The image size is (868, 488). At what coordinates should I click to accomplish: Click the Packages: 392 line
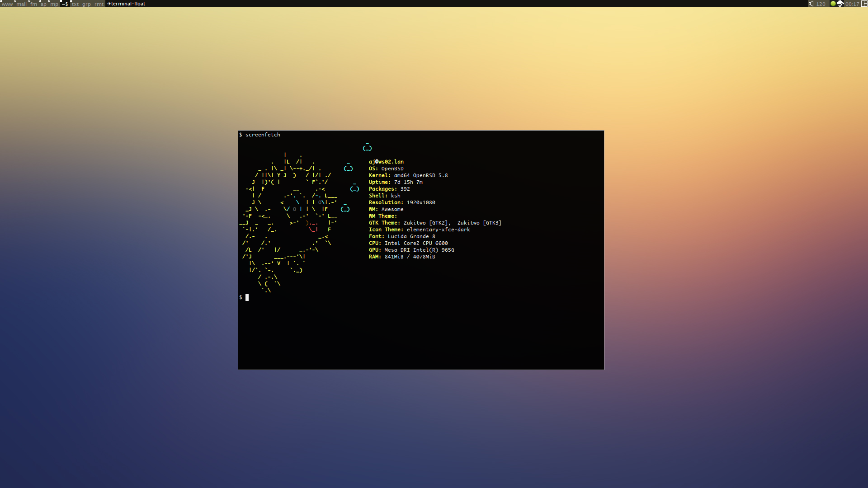coord(389,189)
